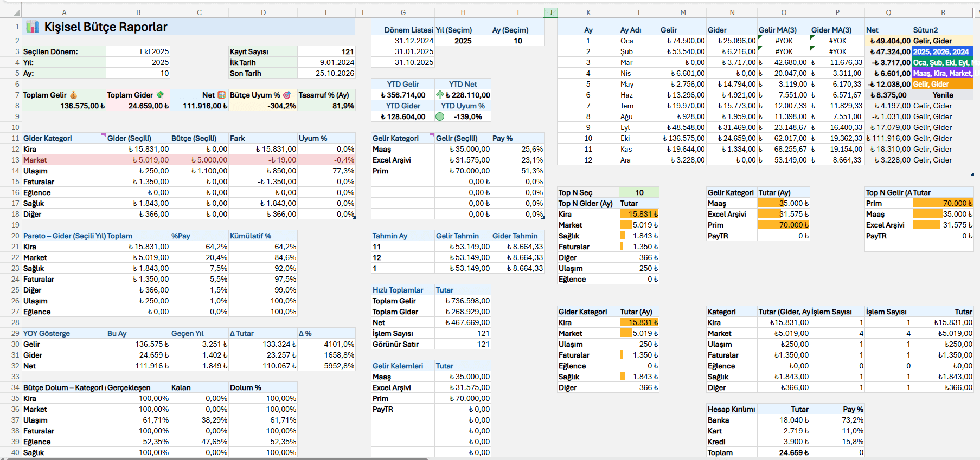Click the bar chart icon in the title
980x460 pixels.
click(x=33, y=27)
